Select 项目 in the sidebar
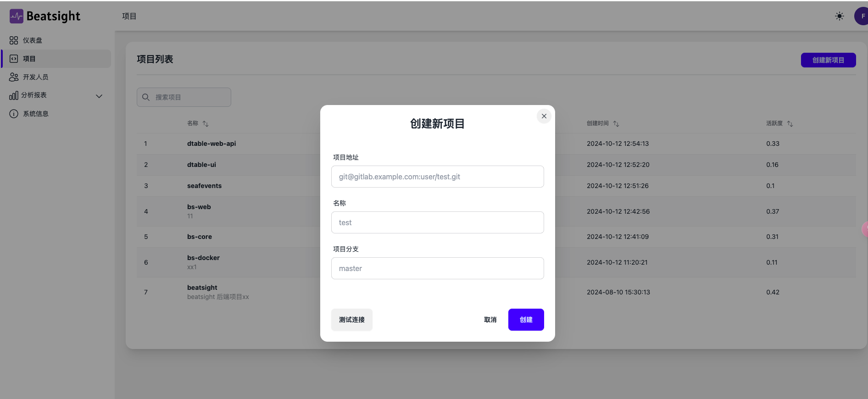The height and width of the screenshot is (399, 868). (x=29, y=59)
